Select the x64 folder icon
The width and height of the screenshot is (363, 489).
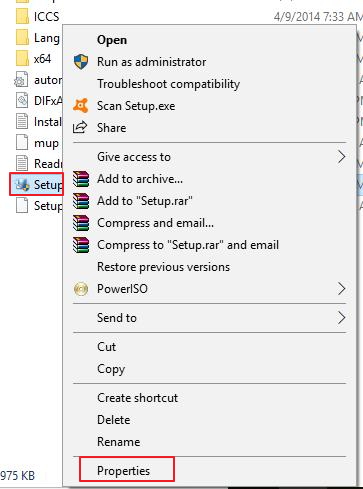22,59
